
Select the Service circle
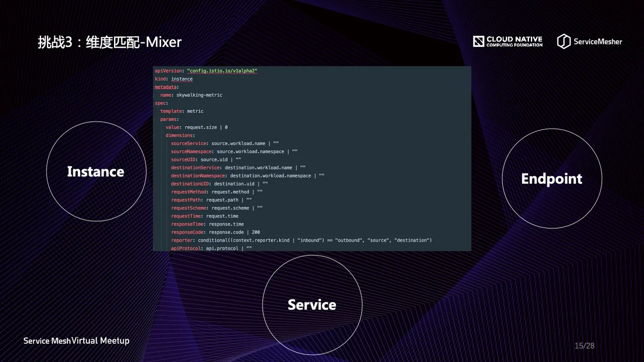(x=312, y=305)
